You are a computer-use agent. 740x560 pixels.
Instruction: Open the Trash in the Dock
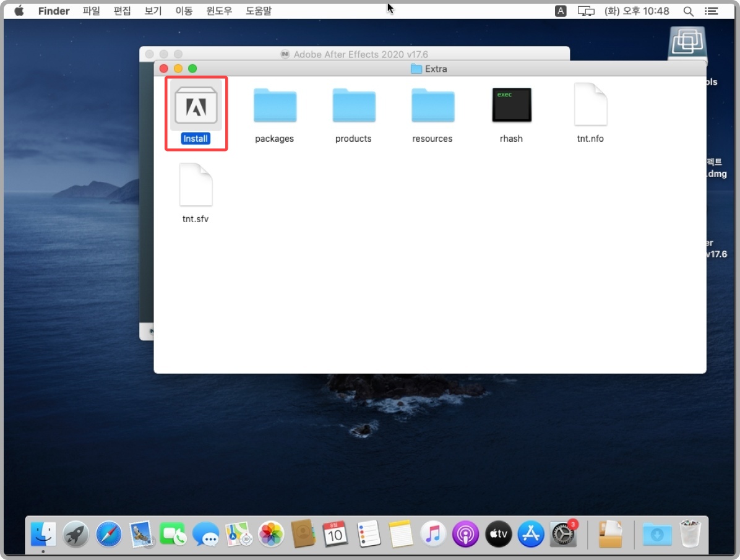(690, 534)
